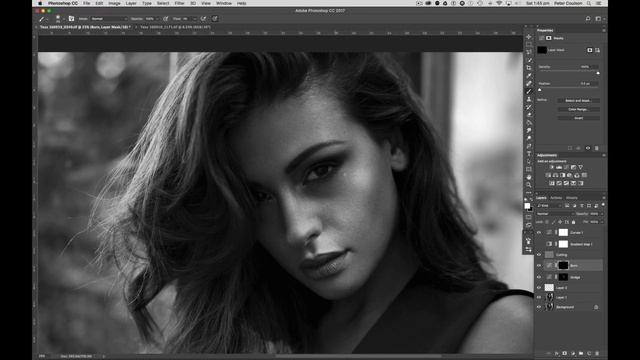Click the Curves adjustment icon
This screenshot has height=360, width=640.
coord(566,167)
